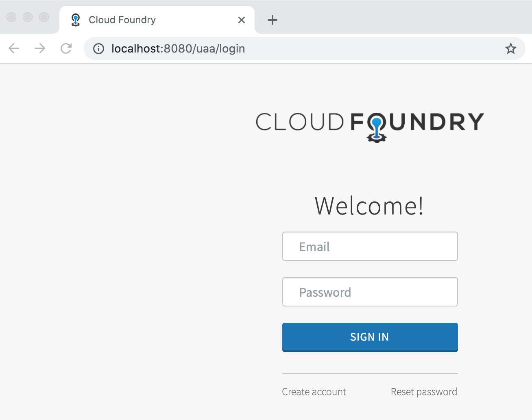The image size is (532, 420).
Task: Close the Cloud Foundry tab
Action: (x=242, y=20)
